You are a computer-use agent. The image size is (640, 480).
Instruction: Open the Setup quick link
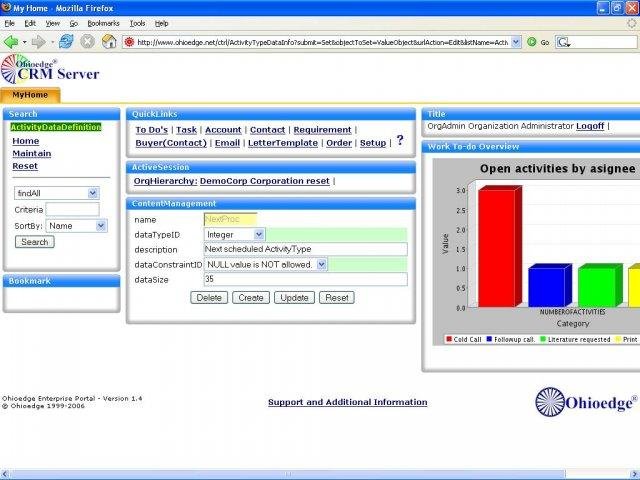point(373,143)
